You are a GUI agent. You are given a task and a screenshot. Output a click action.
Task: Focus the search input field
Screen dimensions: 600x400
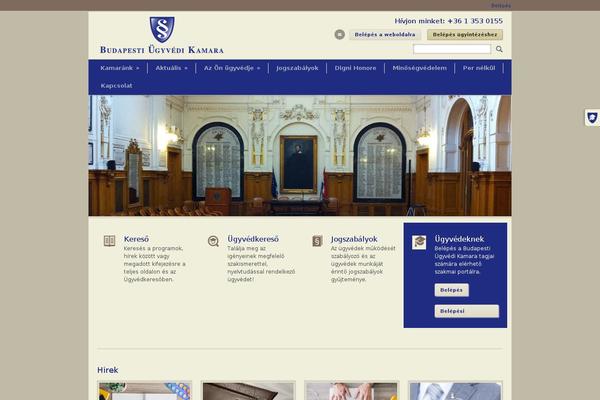[x=452, y=49]
